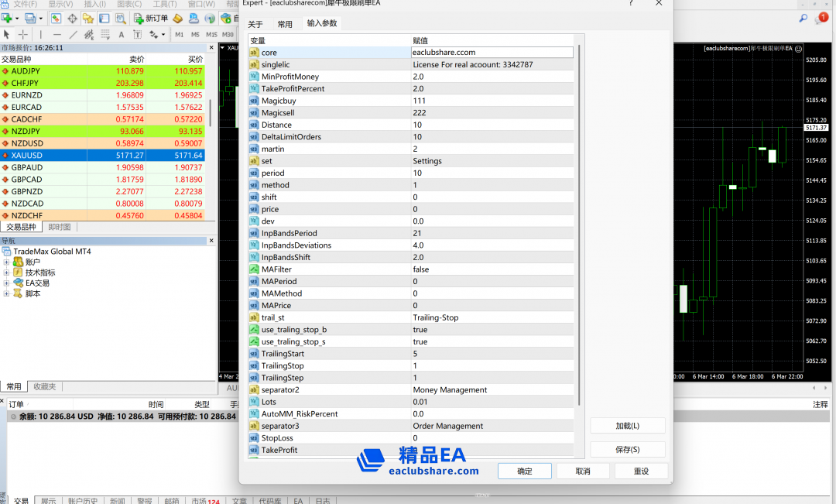Screen dimensions: 836x504
Task: Expand the EA交易 tree node
Action: [7, 283]
